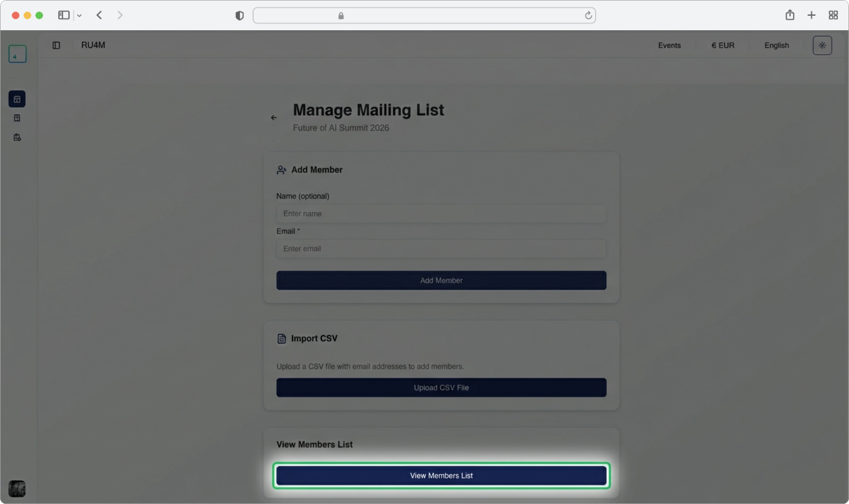Viewport: 849px width, 504px height.
Task: Open the calendar events sidebar icon
Action: [x=17, y=99]
